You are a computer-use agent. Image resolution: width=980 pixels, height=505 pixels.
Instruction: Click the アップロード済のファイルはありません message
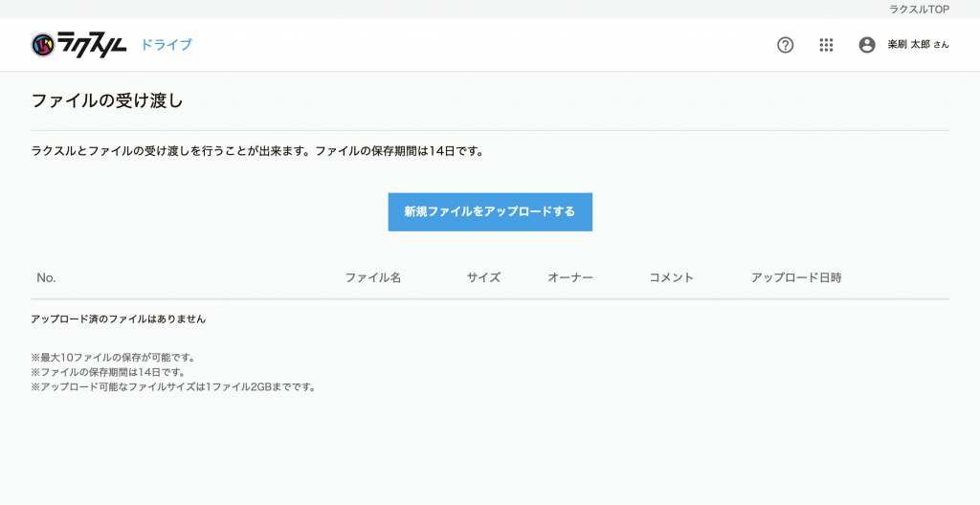pos(118,318)
